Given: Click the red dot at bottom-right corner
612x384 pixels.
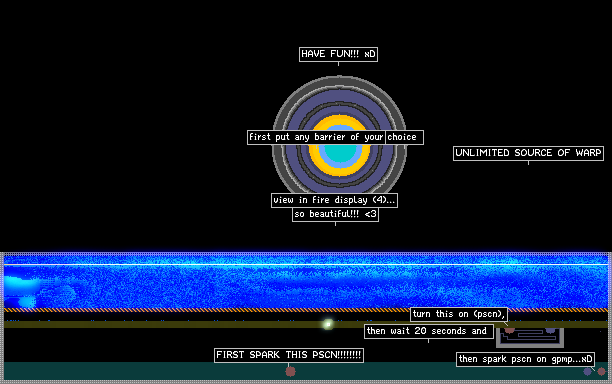Looking at the screenshot, I should (x=601, y=372).
